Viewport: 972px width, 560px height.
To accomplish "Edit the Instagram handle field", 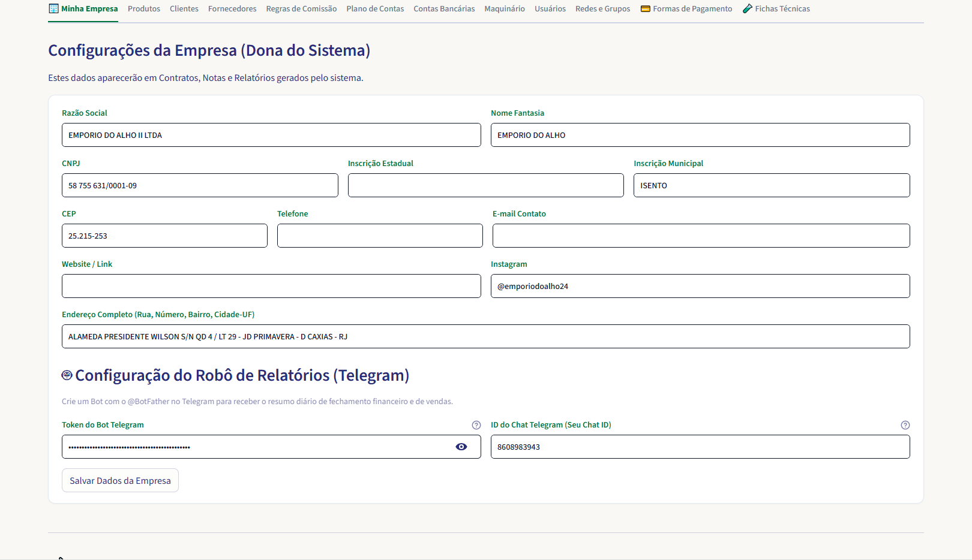I will point(700,286).
